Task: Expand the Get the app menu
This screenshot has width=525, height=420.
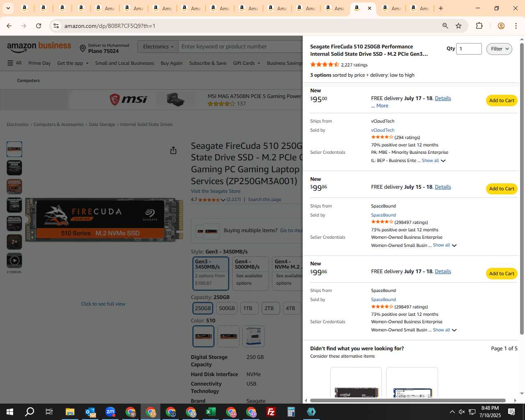Action: point(73,63)
